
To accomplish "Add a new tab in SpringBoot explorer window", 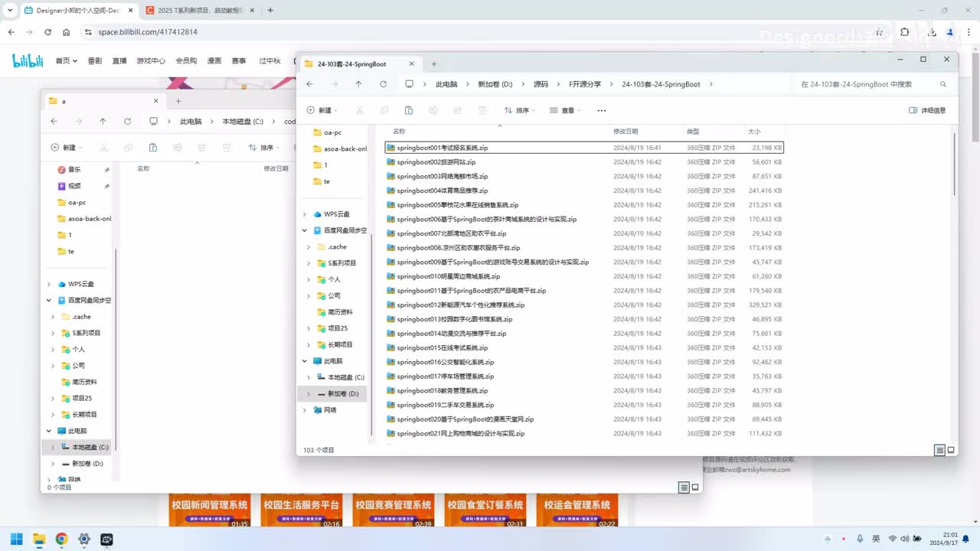I will (434, 64).
